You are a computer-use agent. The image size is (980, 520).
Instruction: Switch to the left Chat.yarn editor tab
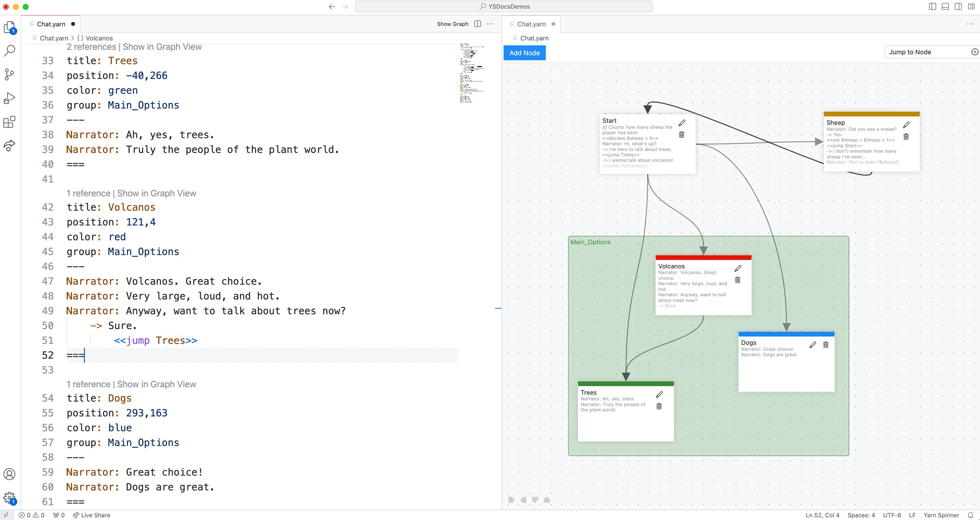[x=51, y=24]
